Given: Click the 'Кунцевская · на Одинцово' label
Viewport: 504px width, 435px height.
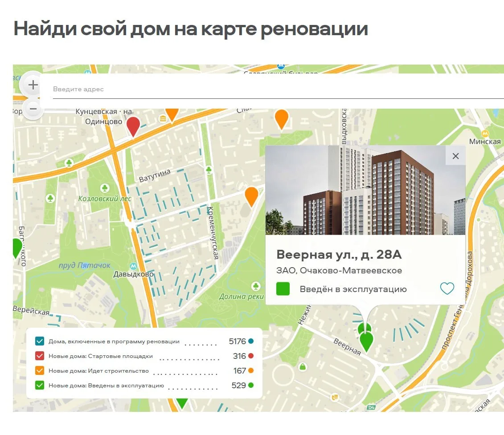Looking at the screenshot, I should [103, 116].
